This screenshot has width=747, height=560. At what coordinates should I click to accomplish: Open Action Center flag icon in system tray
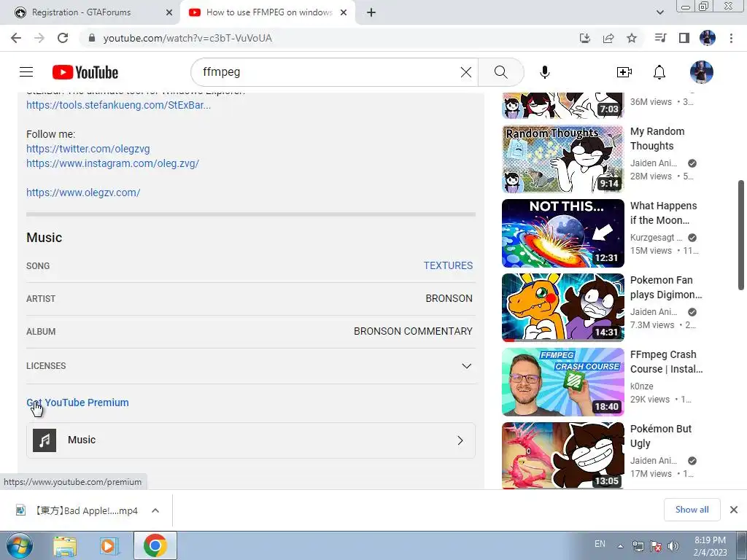point(656,546)
